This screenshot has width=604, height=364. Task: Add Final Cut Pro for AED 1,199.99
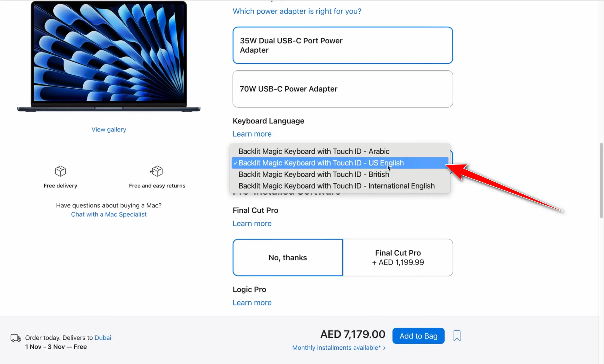click(x=398, y=257)
